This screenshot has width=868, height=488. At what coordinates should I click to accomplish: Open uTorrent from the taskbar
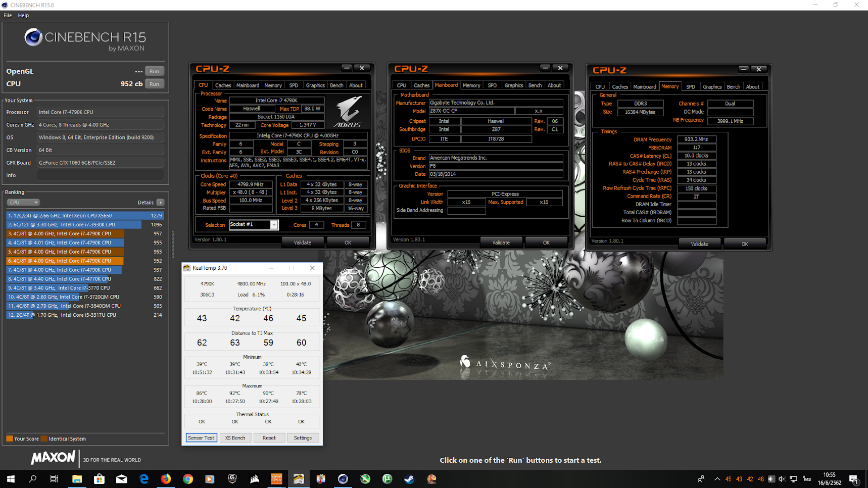(387, 479)
